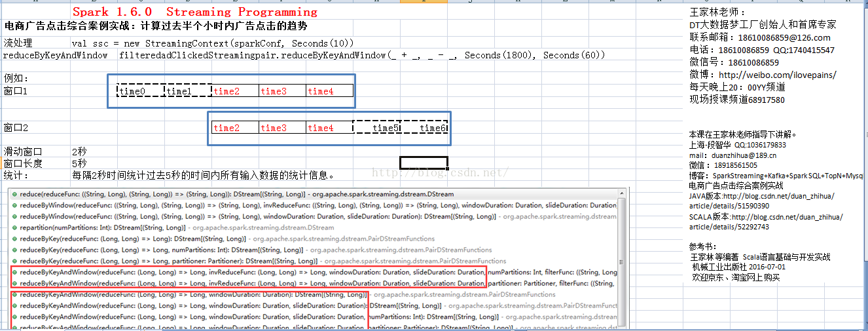Select the 流处理 cell

(18, 43)
